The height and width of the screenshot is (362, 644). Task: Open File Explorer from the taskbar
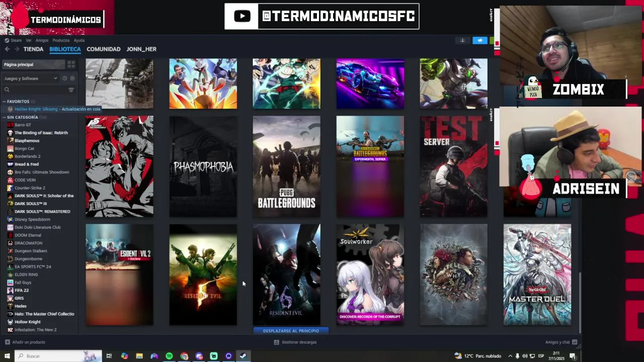pyautogui.click(x=139, y=356)
